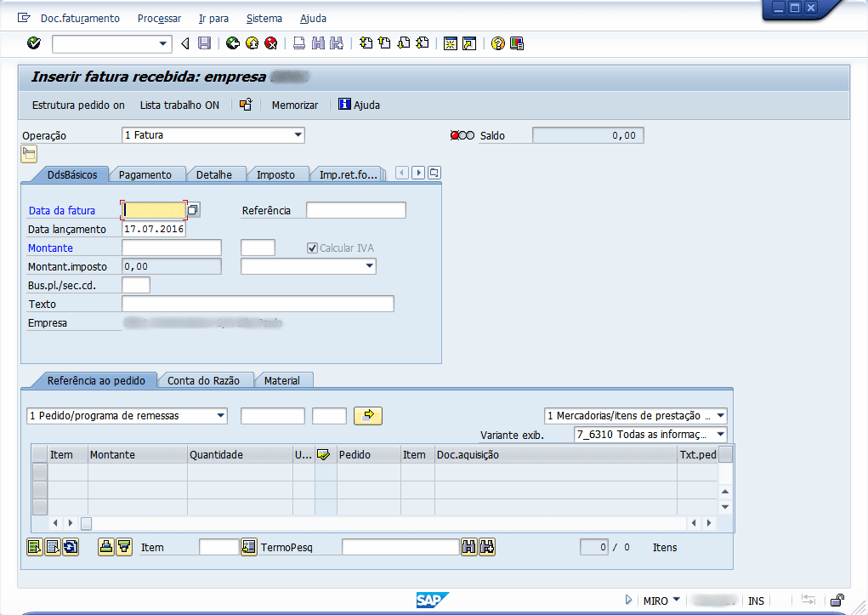Click the Deselect All items icon
The height and width of the screenshot is (615, 868).
point(53,548)
